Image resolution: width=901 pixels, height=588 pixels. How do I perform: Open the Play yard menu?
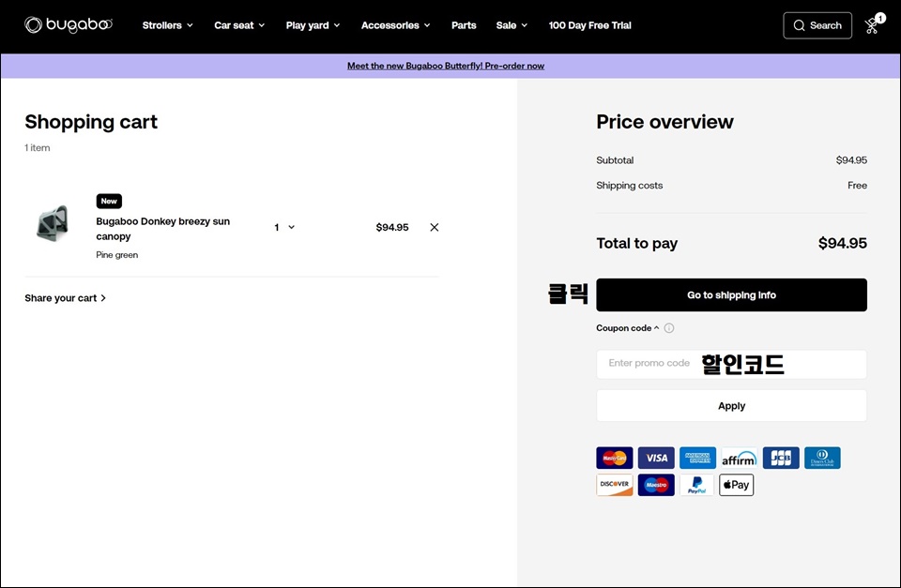pyautogui.click(x=313, y=25)
